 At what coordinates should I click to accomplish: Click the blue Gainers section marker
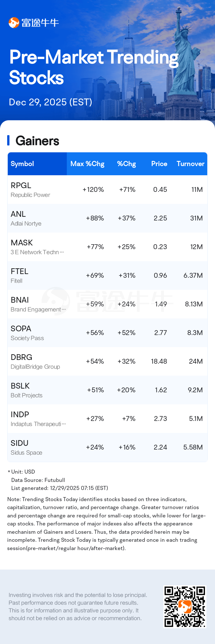point(8,141)
